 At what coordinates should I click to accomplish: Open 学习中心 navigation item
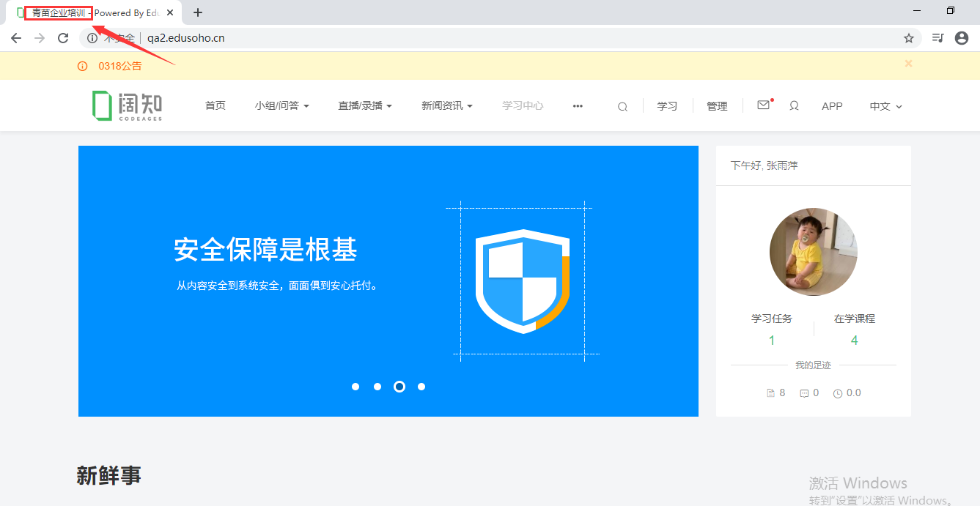click(523, 105)
